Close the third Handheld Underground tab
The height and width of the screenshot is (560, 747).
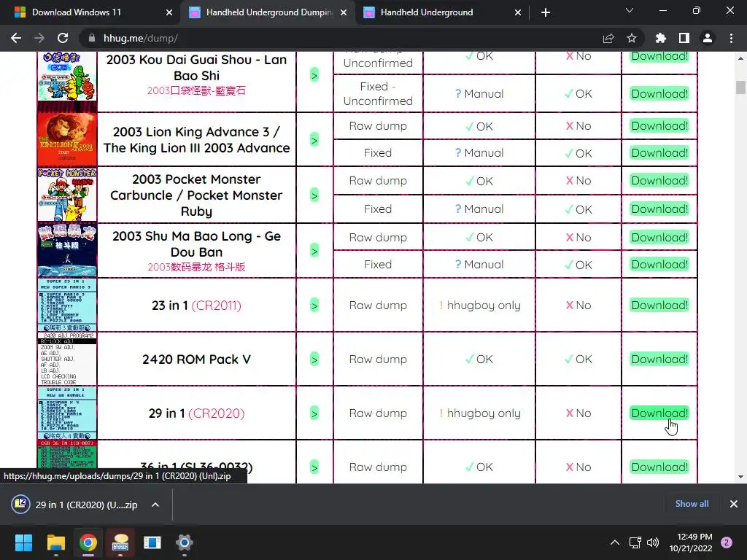click(518, 12)
